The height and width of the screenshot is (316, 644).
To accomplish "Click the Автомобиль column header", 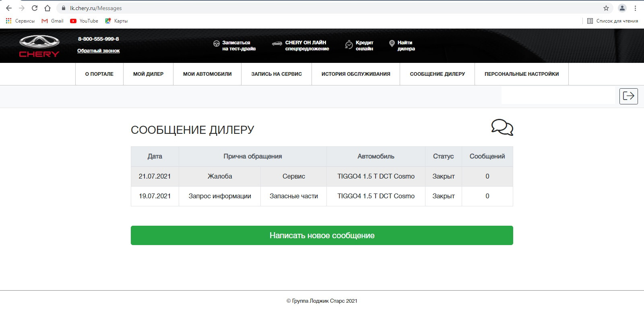I will coord(376,156).
